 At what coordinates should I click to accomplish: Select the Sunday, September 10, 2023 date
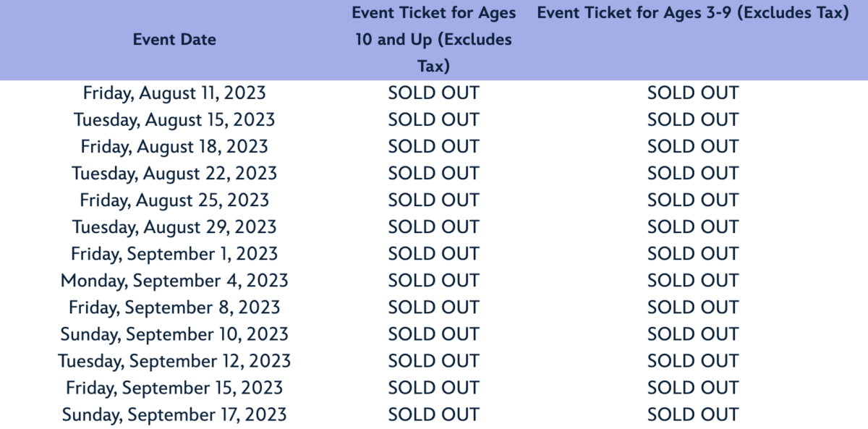point(174,334)
